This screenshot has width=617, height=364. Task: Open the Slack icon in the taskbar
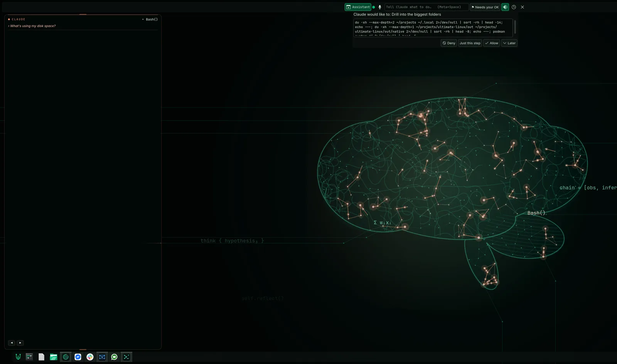tap(90, 357)
